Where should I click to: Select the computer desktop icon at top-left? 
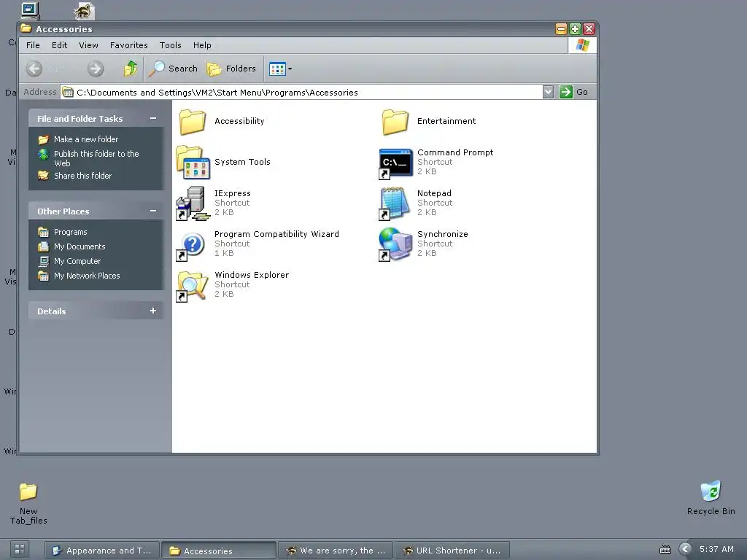point(30,10)
